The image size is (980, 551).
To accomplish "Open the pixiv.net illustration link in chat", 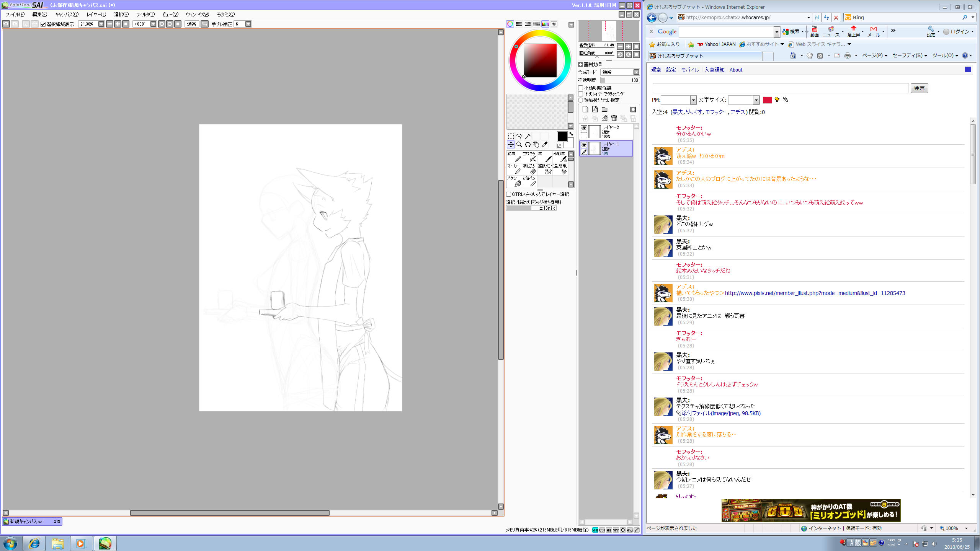I will (815, 293).
